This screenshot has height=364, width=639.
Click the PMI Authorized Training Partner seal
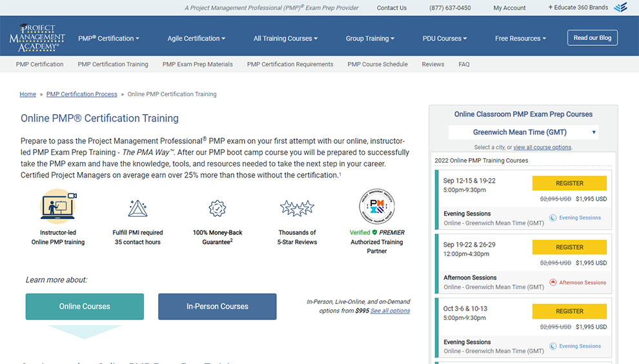pyautogui.click(x=376, y=207)
